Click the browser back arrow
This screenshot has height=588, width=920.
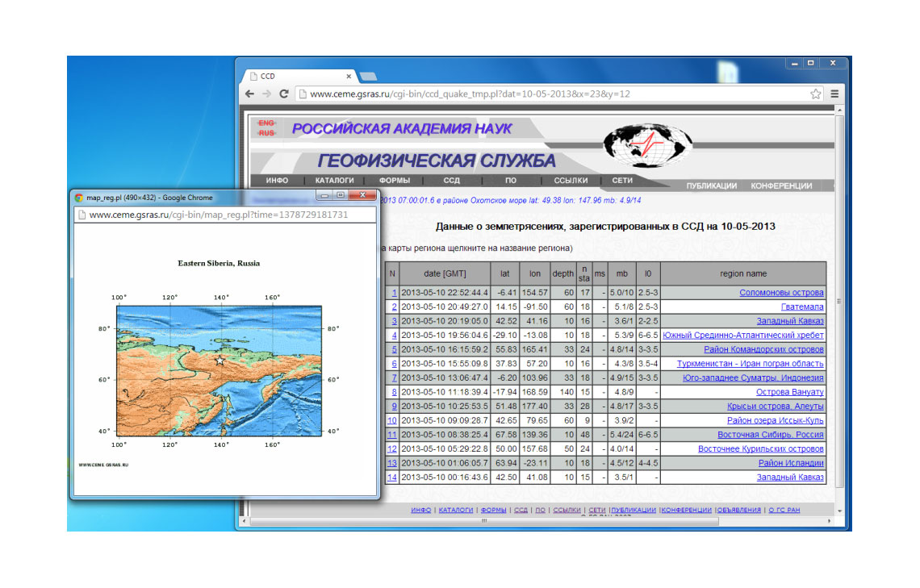point(250,94)
